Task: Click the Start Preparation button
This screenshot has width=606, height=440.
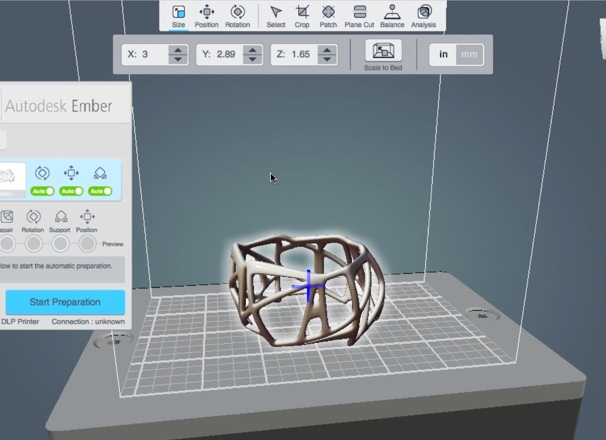Action: (65, 302)
